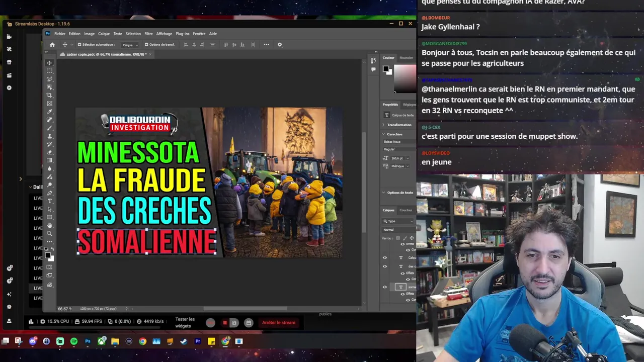The image size is (644, 362).
Task: Open Spotify from the taskbar
Action: click(x=74, y=341)
